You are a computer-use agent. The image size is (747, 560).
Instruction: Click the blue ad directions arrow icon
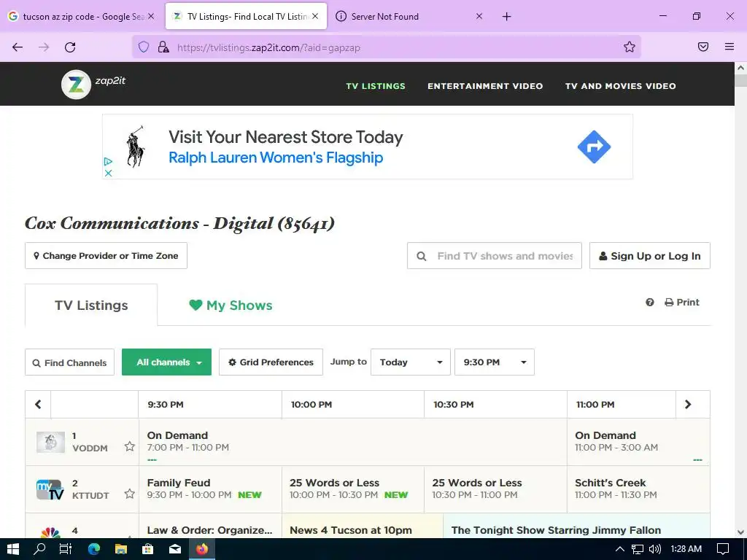tap(594, 147)
